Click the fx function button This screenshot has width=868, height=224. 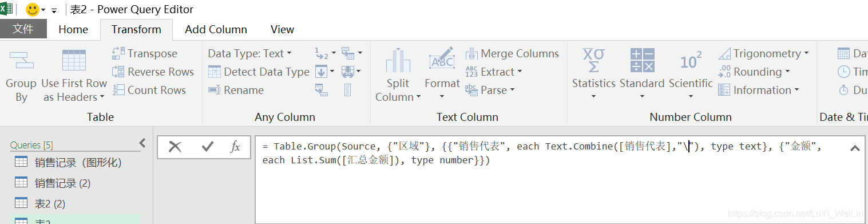235,147
